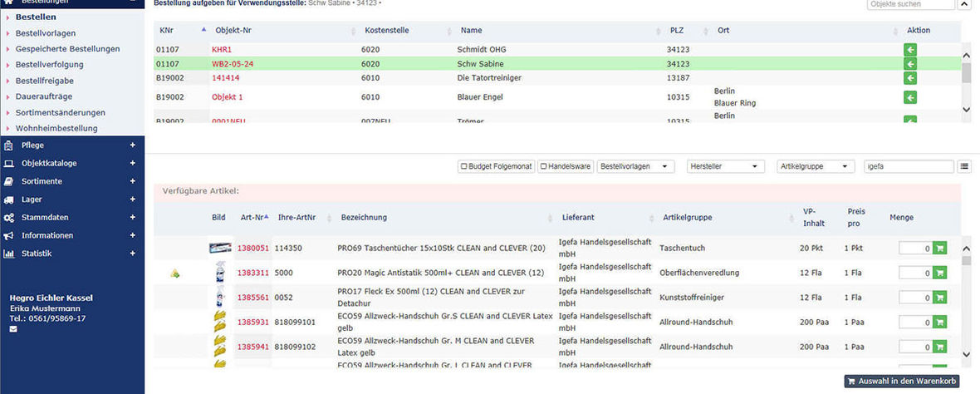Viewport: 980px width, 394px height.
Task: Add Handschuh Gr. M 1385941 to cart
Action: (x=939, y=347)
